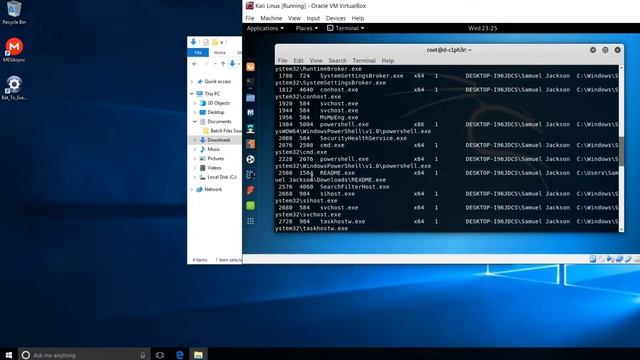Click README.exe text in terminal process list
Image resolution: width=640 pixels, height=360 pixels.
point(337,173)
